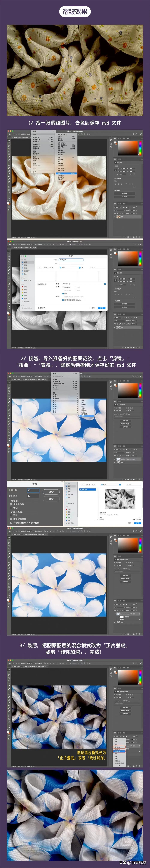The image size is (150, 868).
Task: Select 褶皱.psd in the Open file browser
Action: coord(87,490)
